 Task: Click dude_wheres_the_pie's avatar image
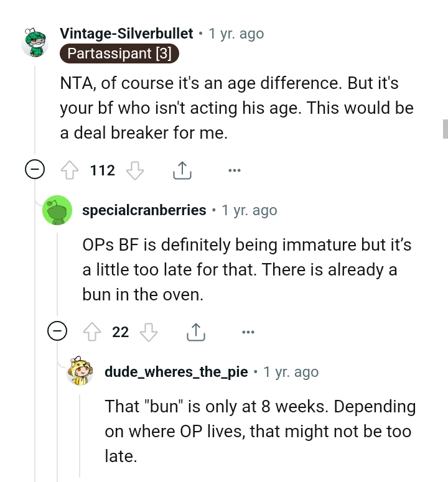80,373
